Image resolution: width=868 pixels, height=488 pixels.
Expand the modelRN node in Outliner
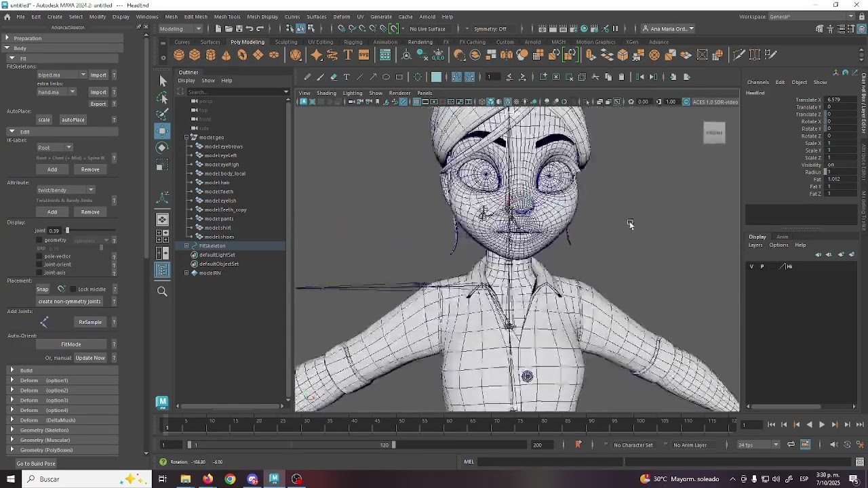(186, 273)
